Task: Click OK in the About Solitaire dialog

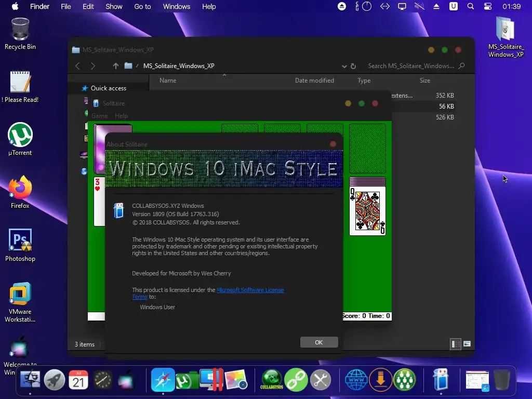Action: pos(319,342)
